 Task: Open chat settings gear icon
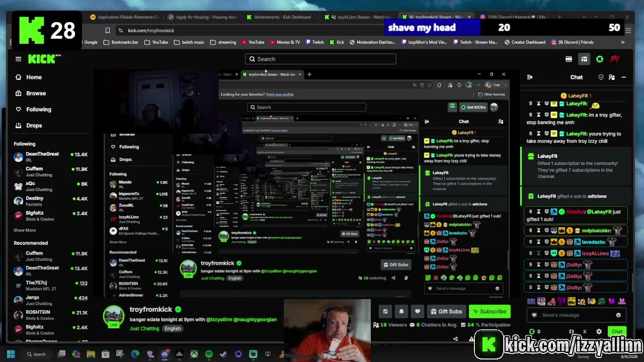click(x=599, y=332)
